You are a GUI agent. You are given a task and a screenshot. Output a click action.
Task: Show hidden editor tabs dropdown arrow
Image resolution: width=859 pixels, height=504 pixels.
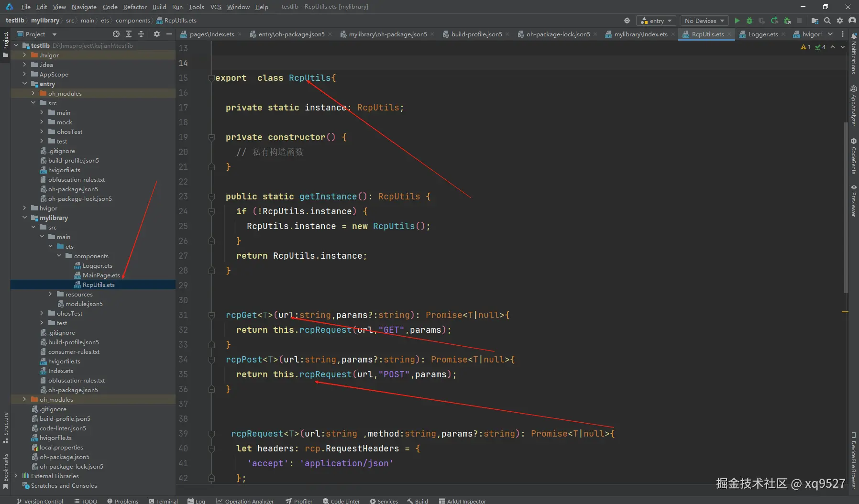coord(830,34)
